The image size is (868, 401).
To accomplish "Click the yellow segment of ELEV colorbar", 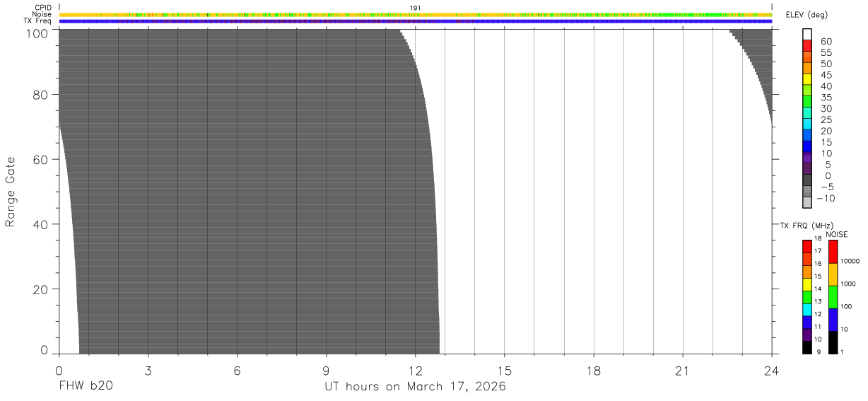I will click(807, 79).
